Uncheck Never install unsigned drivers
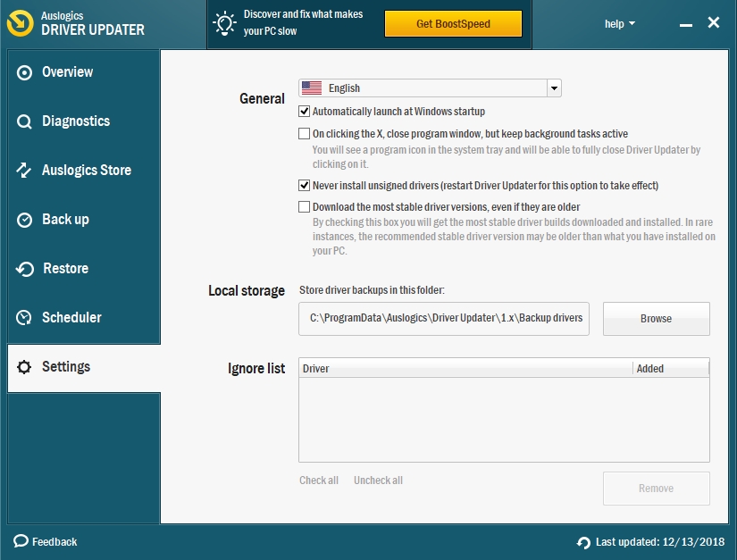This screenshot has height=560, width=737. [305, 186]
